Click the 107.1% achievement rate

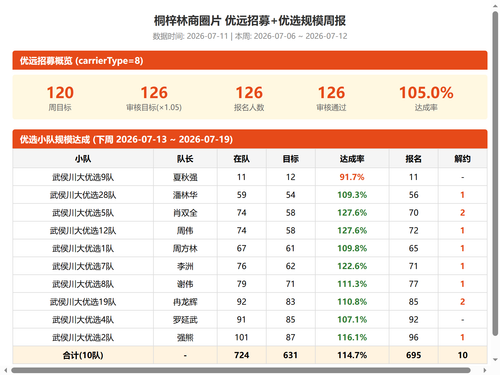352,320
